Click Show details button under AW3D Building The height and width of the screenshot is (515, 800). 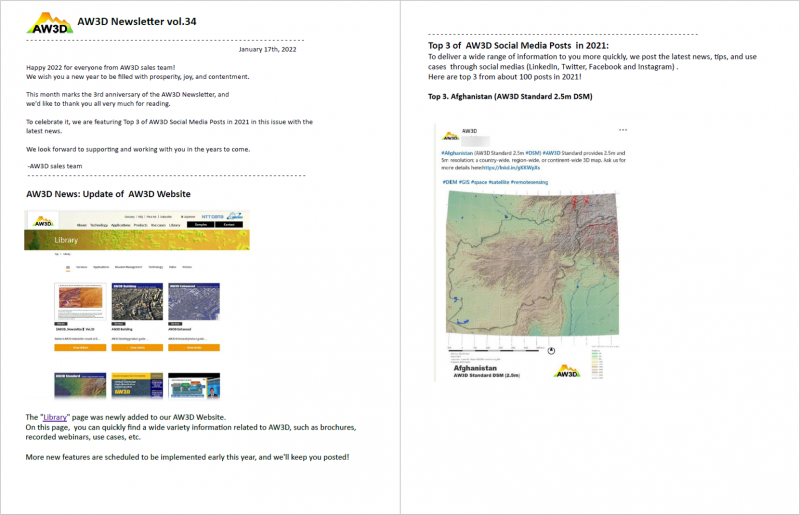coord(137,348)
